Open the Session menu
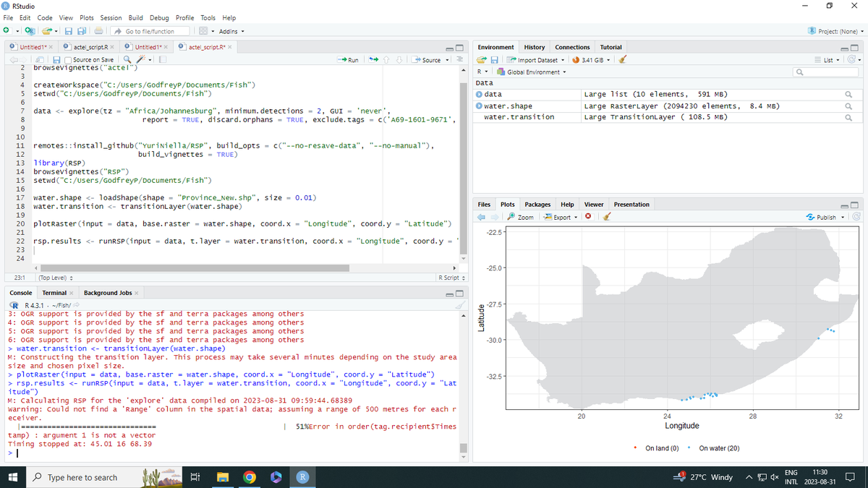The height and width of the screenshot is (488, 868). click(x=111, y=17)
